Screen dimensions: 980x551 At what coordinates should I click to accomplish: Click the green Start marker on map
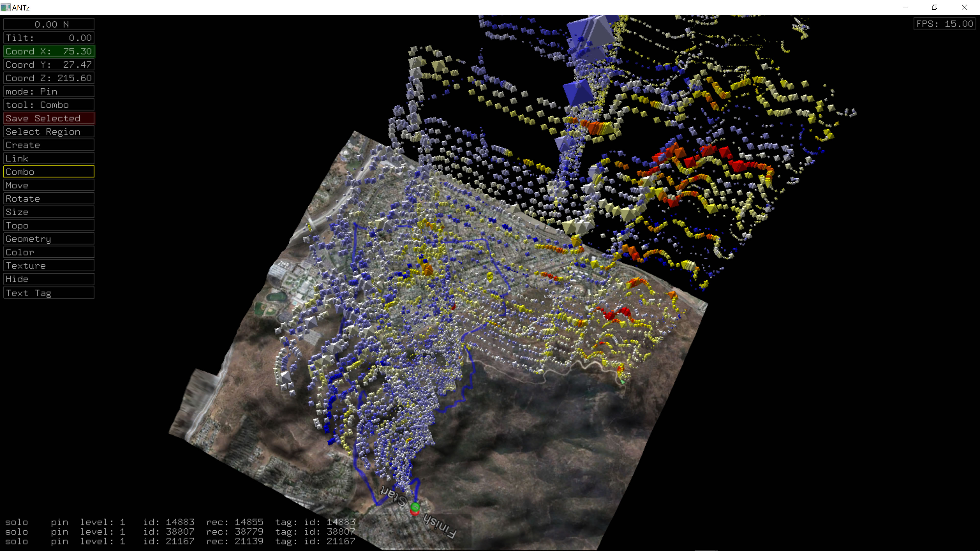coord(415,507)
